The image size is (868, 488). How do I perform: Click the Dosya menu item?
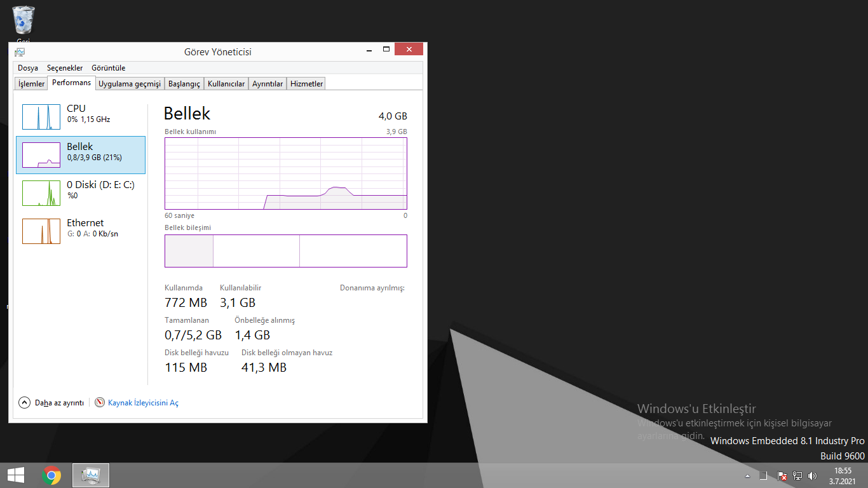point(27,67)
